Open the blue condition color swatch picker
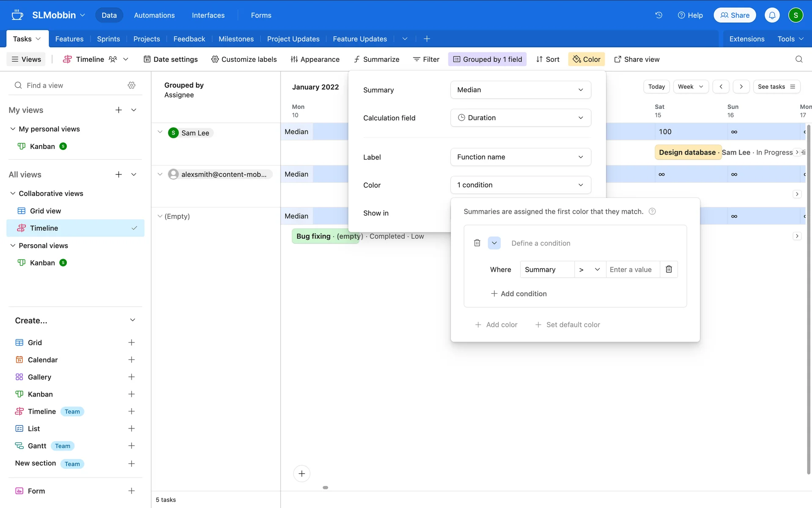 pos(494,243)
